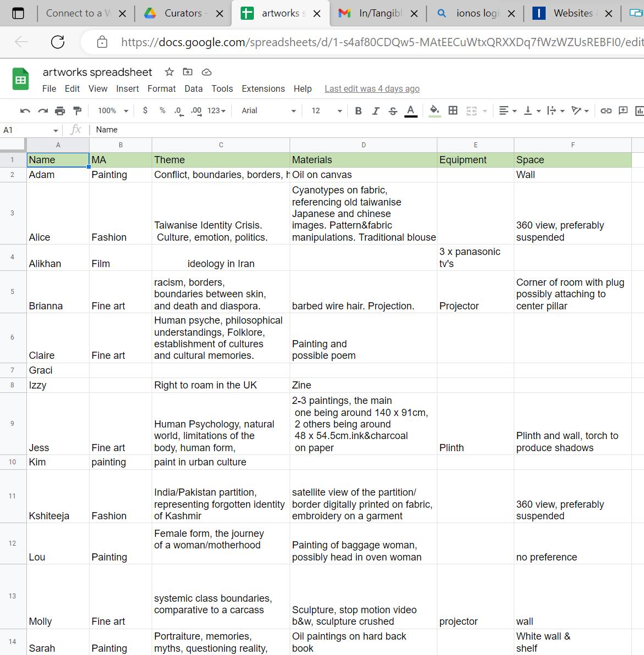Click the browser address bar URL

(382, 42)
